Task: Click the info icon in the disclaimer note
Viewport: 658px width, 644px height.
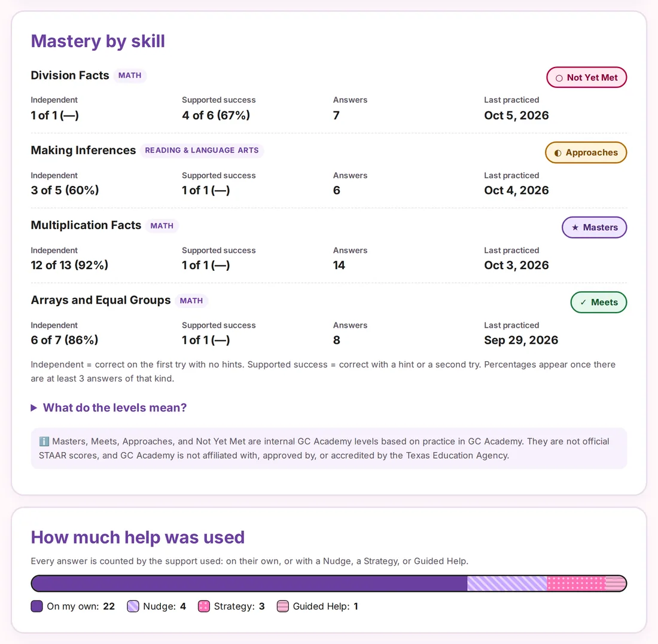Action: click(x=44, y=441)
